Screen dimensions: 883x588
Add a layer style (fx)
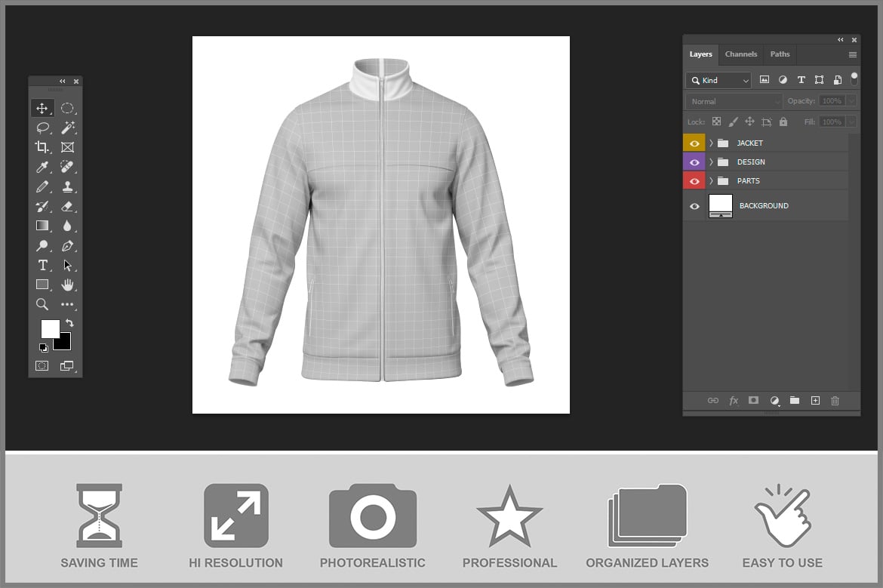click(734, 401)
